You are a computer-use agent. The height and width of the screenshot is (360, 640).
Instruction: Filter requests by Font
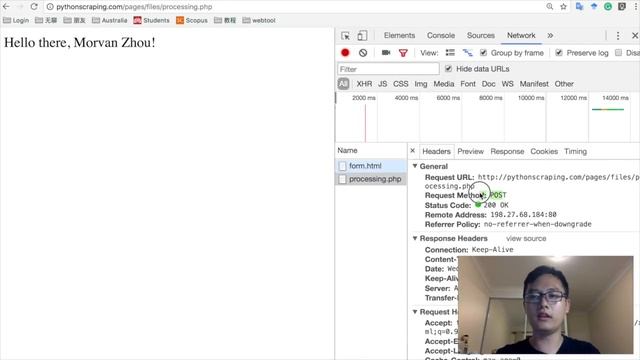468,84
